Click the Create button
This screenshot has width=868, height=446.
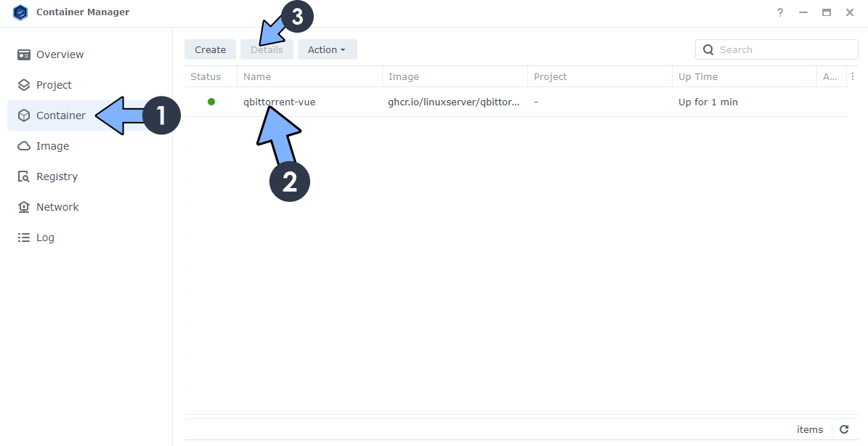click(211, 50)
